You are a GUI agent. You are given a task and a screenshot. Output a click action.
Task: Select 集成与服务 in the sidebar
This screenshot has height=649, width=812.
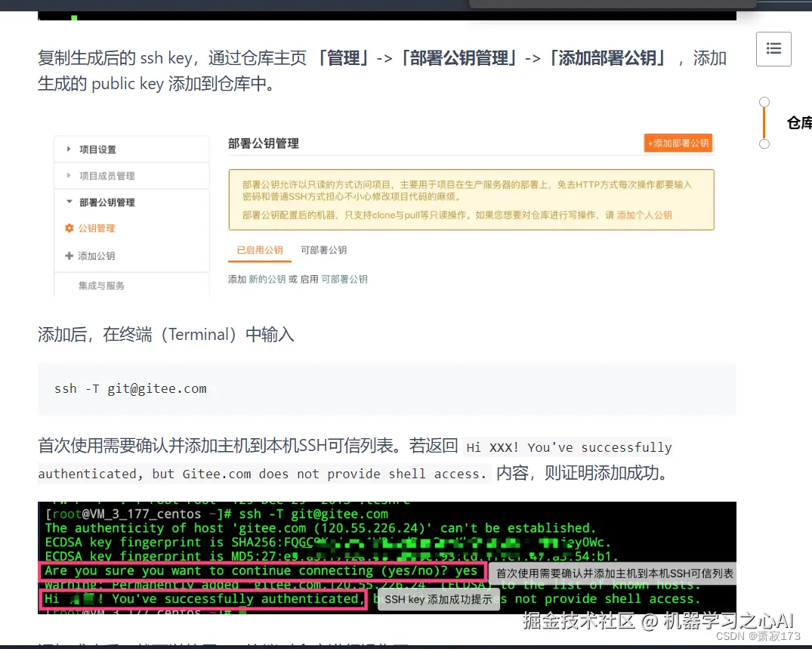pyautogui.click(x=100, y=286)
